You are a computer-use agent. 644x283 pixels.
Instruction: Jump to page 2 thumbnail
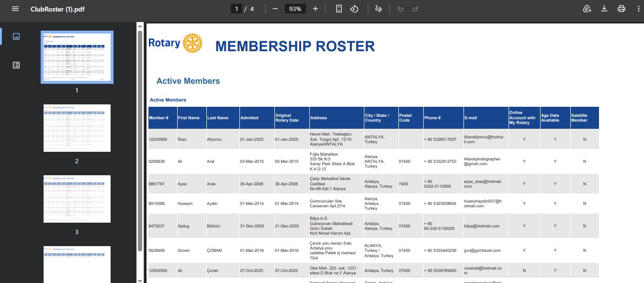point(77,128)
